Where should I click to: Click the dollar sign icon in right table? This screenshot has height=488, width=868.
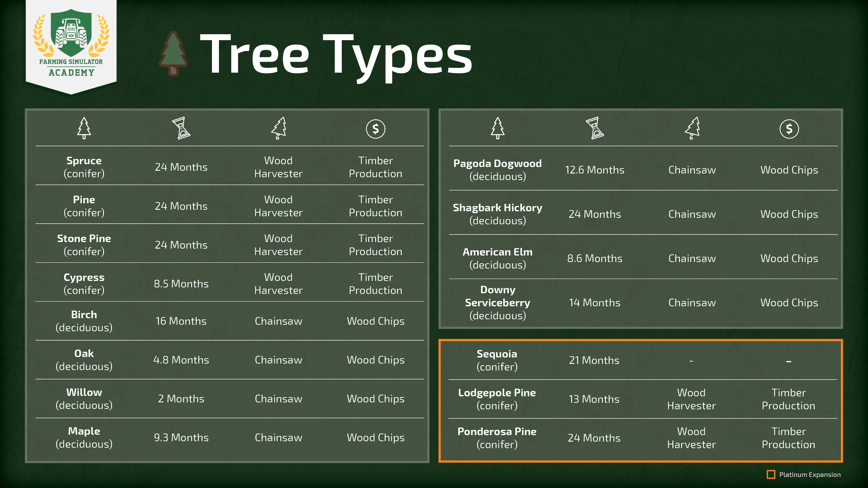[789, 129]
